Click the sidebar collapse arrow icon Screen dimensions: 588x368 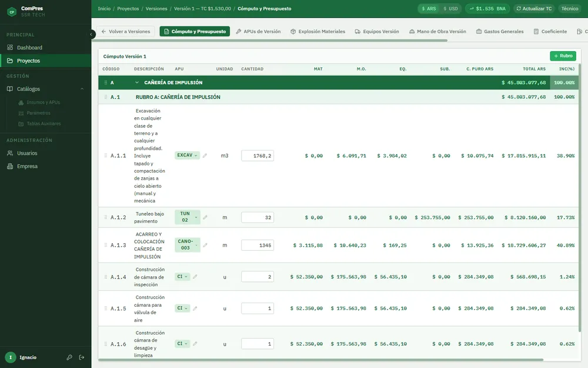click(91, 35)
